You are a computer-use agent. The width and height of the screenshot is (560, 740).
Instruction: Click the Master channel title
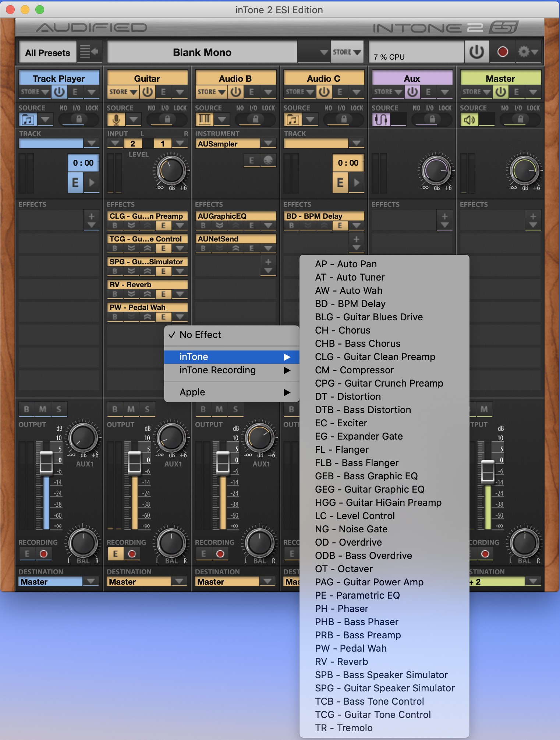pyautogui.click(x=500, y=78)
